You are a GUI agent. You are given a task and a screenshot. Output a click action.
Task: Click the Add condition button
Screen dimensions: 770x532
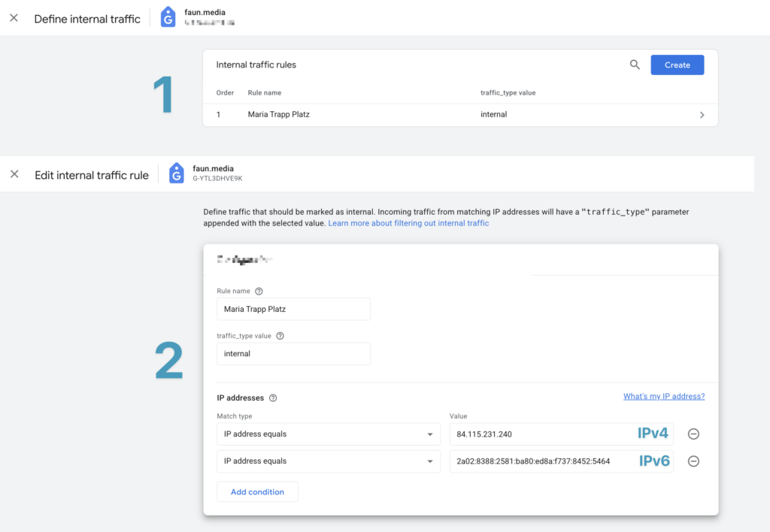[x=257, y=491]
